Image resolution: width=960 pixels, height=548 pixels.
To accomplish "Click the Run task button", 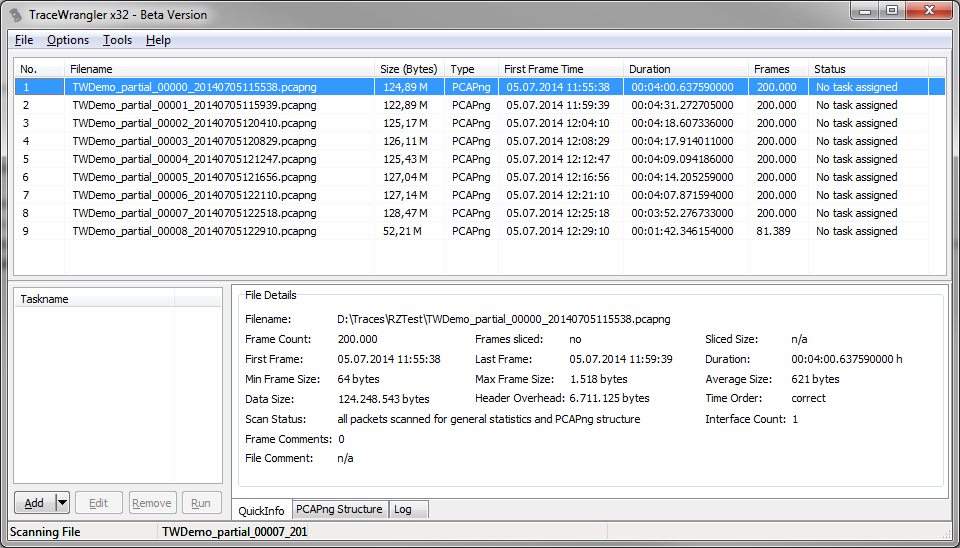I will pos(201,503).
